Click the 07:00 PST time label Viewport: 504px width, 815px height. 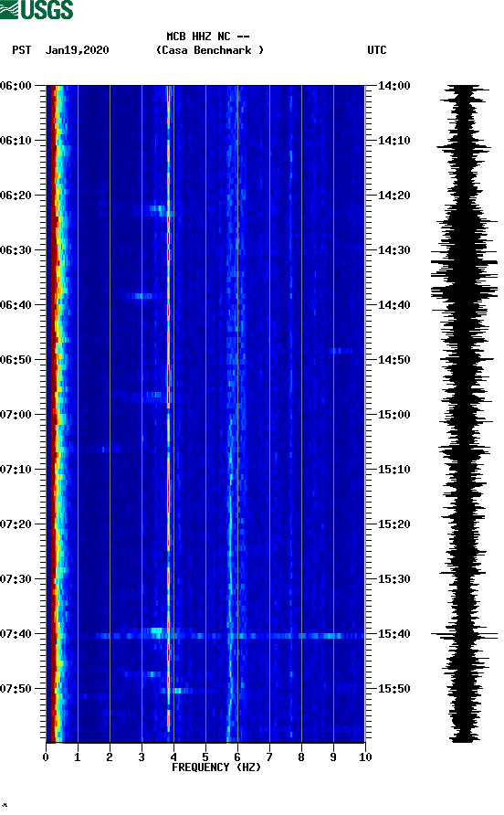[16, 415]
